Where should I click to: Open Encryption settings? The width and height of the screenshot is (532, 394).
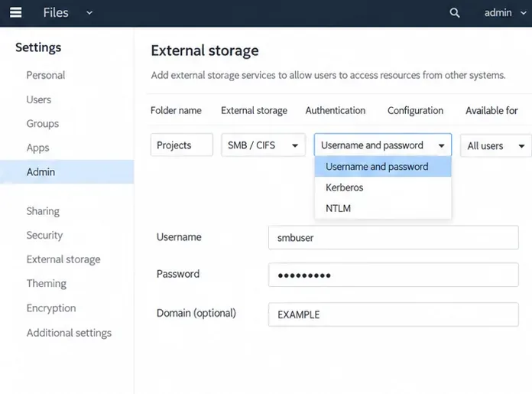(51, 308)
